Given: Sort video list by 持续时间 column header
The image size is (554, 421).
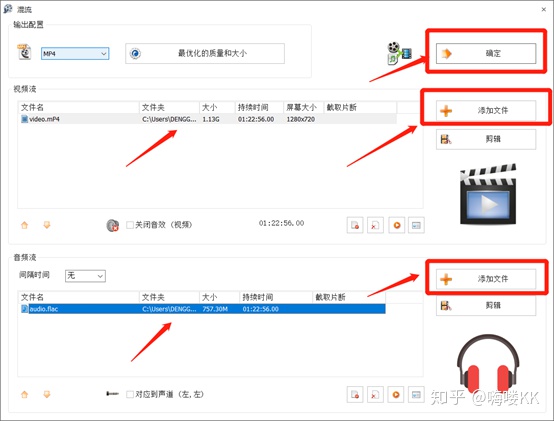Looking at the screenshot, I should pyautogui.click(x=259, y=107).
